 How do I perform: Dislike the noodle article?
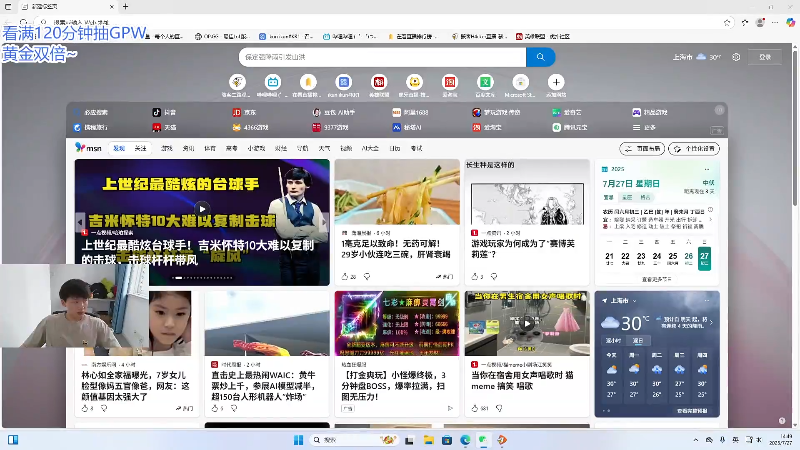coord(367,277)
